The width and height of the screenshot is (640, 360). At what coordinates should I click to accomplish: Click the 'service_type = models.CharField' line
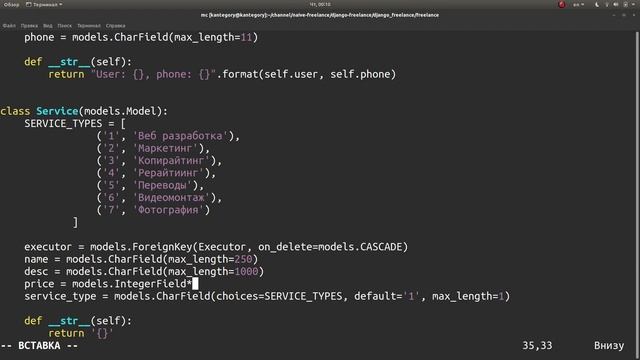[267, 296]
